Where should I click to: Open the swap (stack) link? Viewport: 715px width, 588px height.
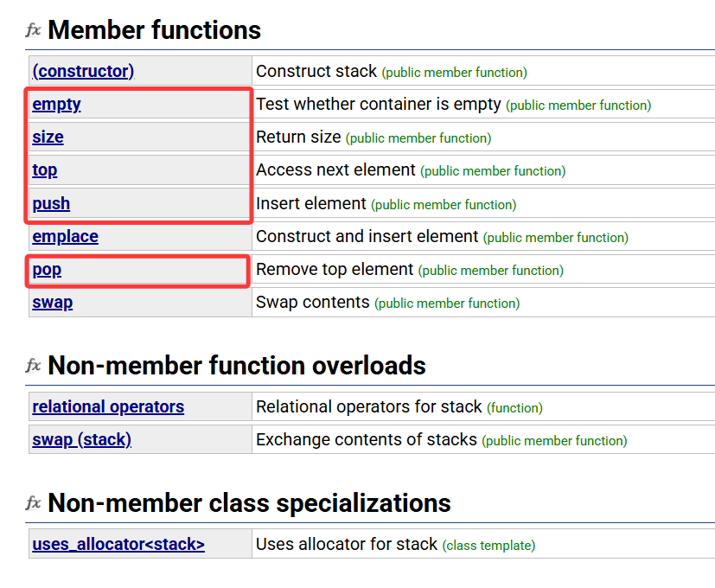tap(81, 440)
